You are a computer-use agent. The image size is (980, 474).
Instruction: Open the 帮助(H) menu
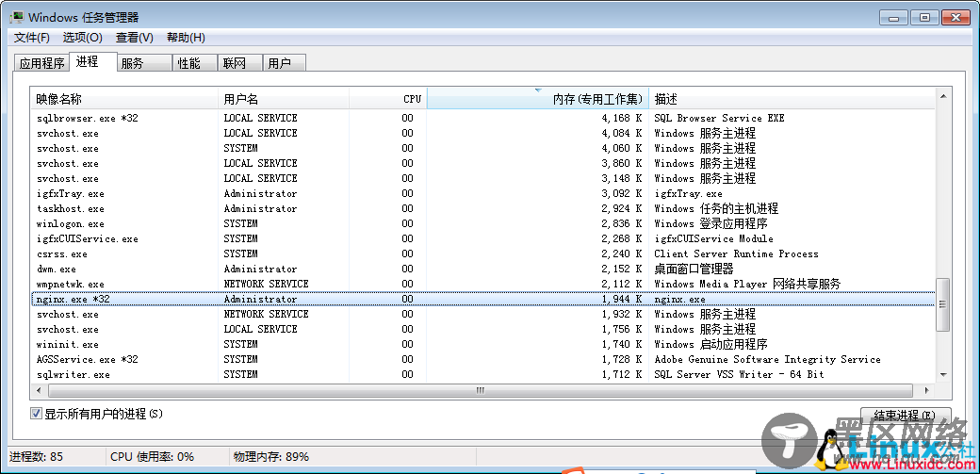tap(186, 38)
